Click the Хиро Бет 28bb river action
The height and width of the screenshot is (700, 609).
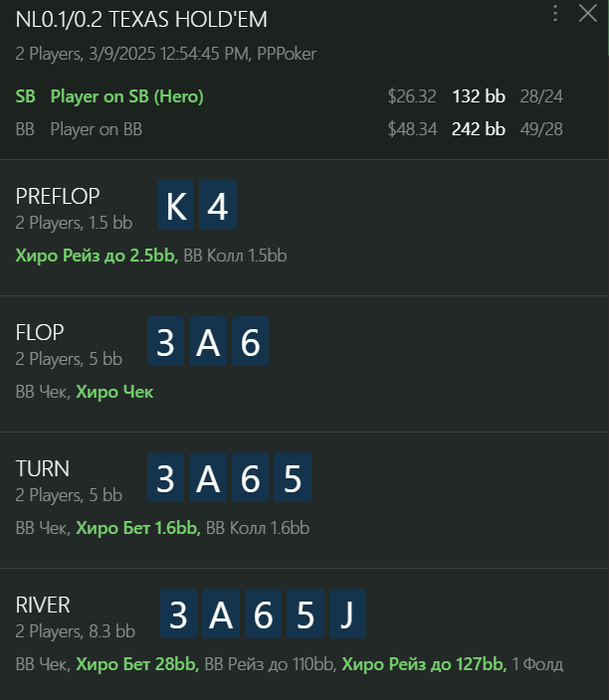click(x=138, y=664)
